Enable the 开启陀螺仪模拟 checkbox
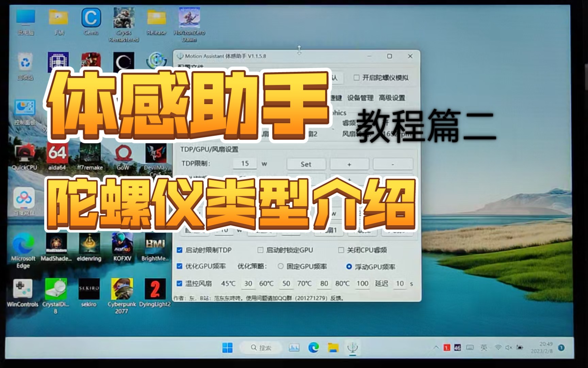Viewport: 588px width, 368px height. [357, 78]
